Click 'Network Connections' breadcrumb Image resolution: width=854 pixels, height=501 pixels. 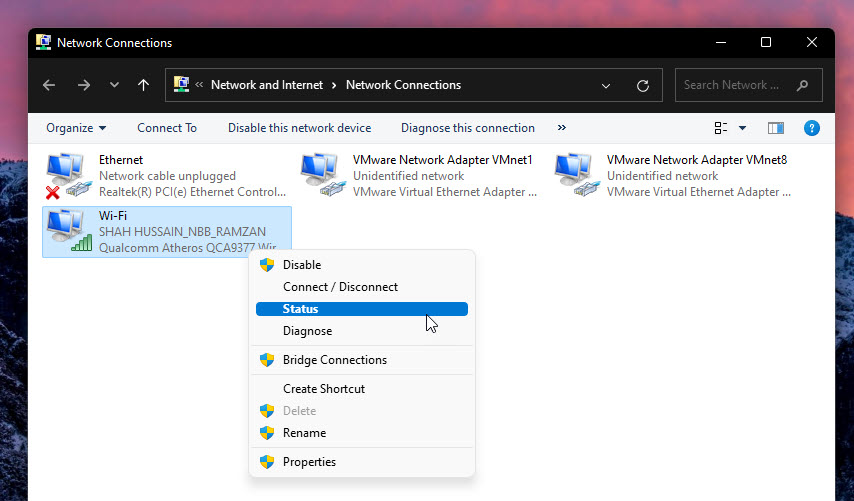point(404,85)
